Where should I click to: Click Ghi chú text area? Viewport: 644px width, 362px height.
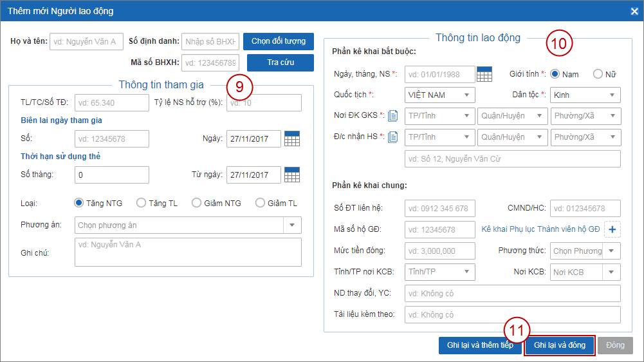tap(188, 252)
